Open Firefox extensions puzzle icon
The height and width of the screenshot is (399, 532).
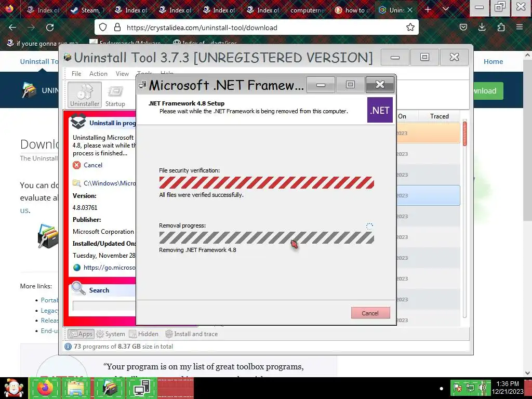click(501, 28)
